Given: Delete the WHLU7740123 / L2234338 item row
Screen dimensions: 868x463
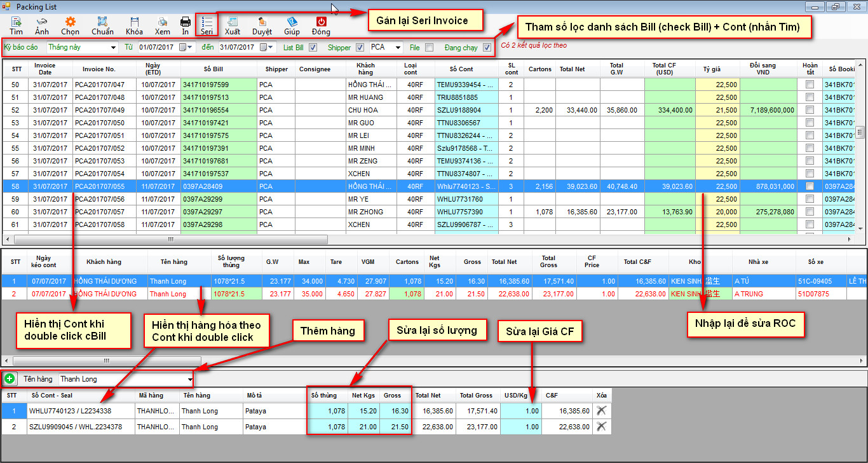Looking at the screenshot, I should 601,410.
